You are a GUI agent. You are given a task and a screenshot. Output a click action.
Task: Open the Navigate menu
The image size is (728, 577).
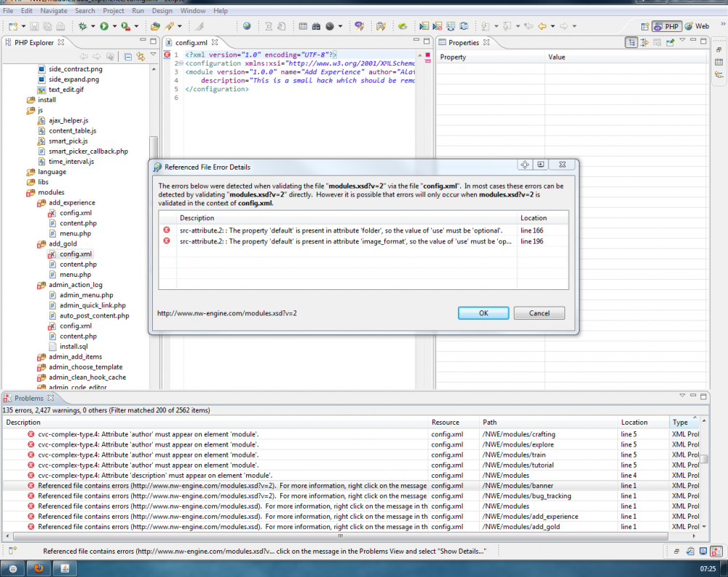click(54, 11)
